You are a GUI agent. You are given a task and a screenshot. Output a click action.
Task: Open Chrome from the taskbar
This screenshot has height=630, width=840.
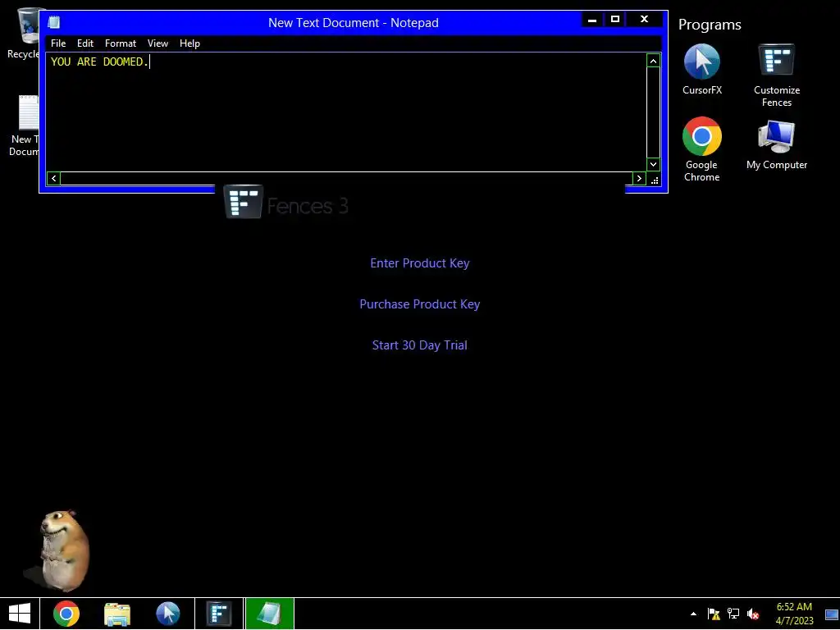66,614
